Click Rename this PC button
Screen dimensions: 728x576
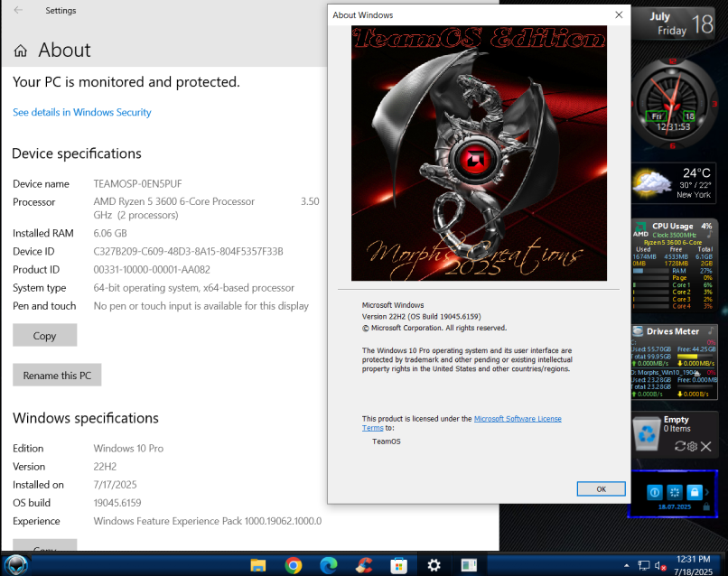pos(57,375)
